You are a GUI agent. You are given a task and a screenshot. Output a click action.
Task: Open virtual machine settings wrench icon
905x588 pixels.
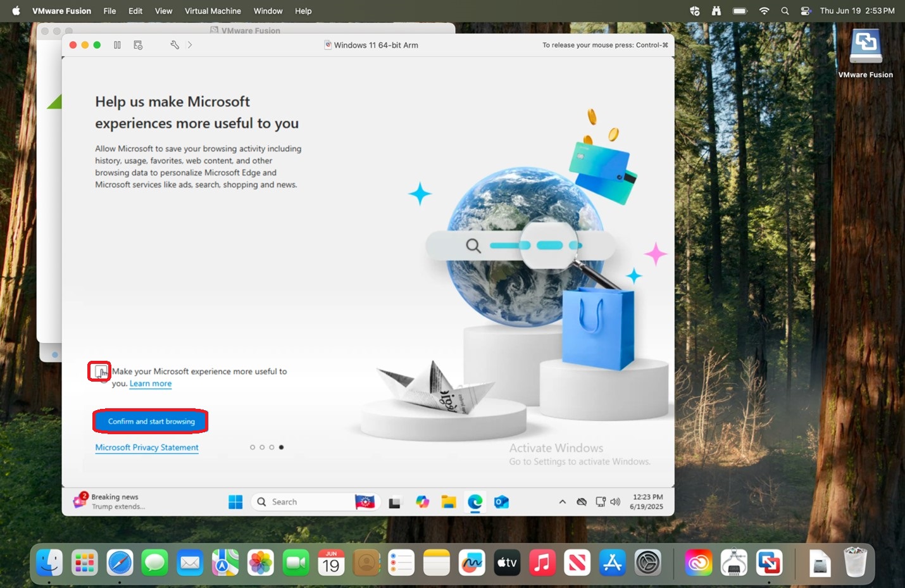click(x=175, y=45)
